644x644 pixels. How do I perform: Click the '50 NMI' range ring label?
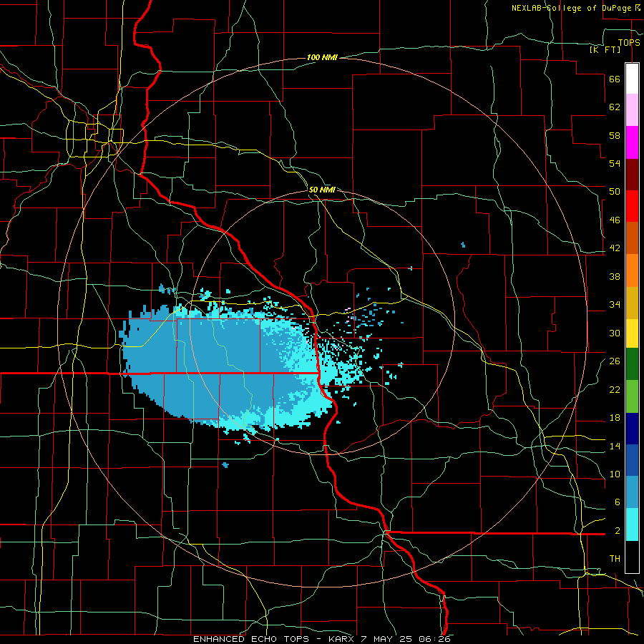pyautogui.click(x=321, y=190)
